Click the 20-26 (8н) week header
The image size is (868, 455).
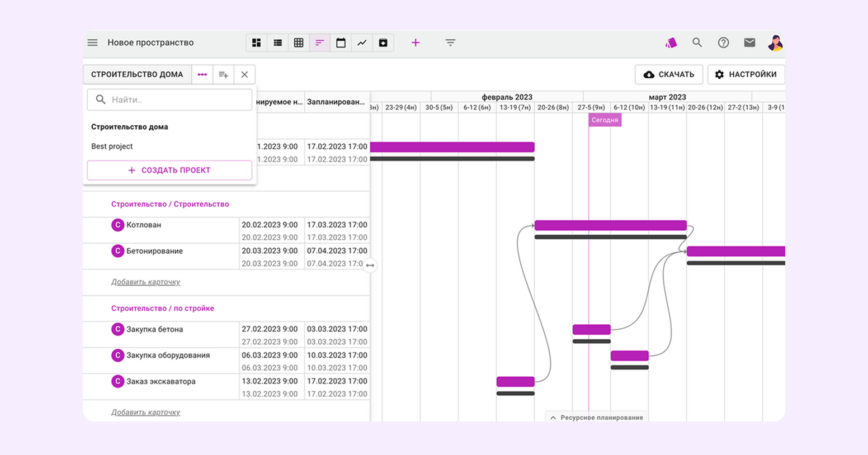pos(553,107)
